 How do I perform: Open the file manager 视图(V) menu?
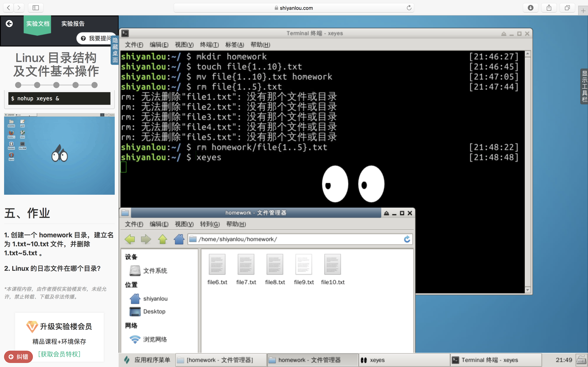[184, 224]
